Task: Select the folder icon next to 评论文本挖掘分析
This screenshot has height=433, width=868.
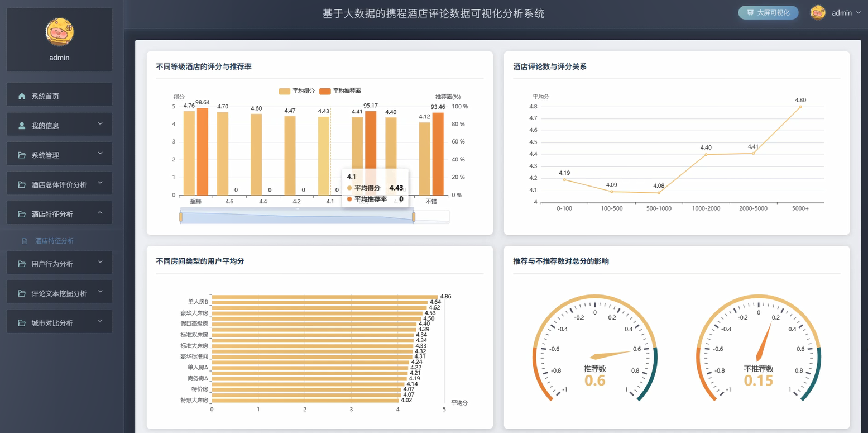Action: click(22, 293)
